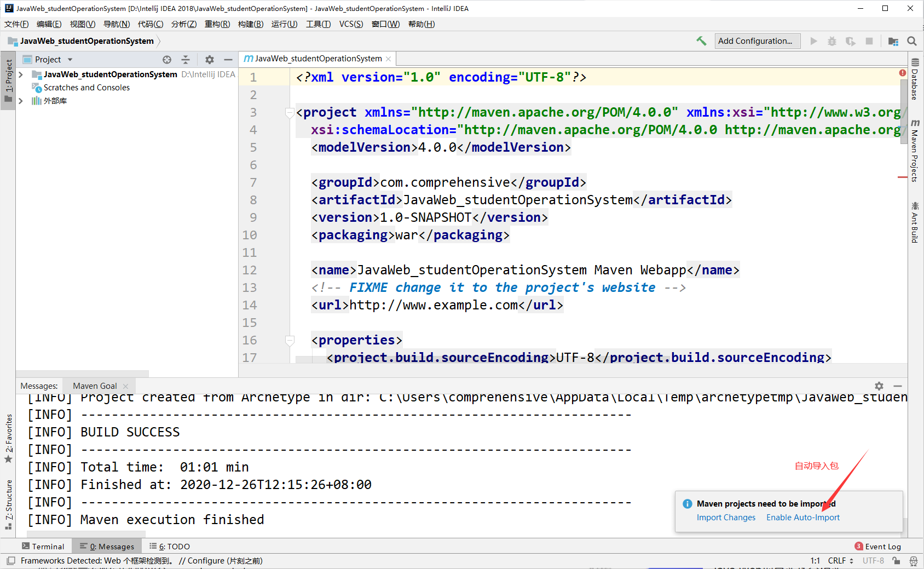The height and width of the screenshot is (569, 924).
Task: Click the Import Changes link
Action: point(726,518)
